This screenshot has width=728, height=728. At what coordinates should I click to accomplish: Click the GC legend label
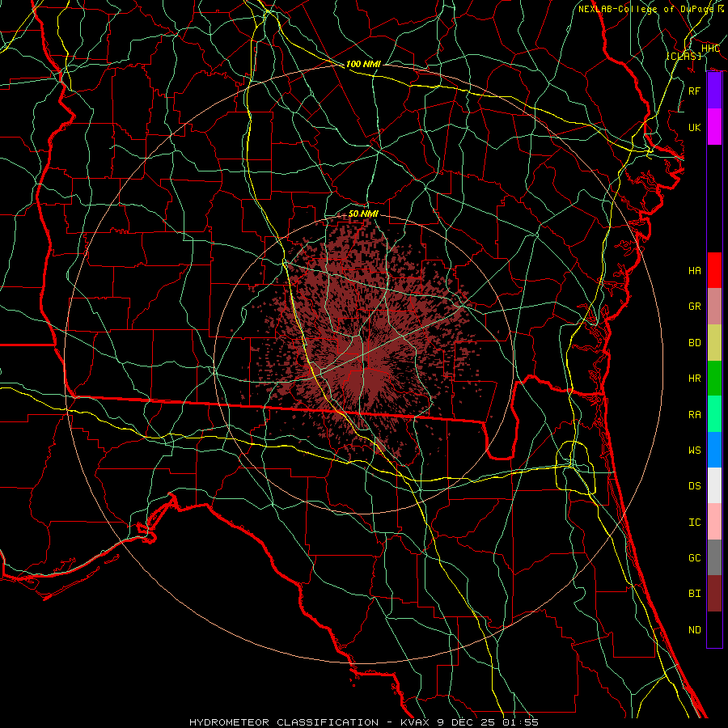695,558
